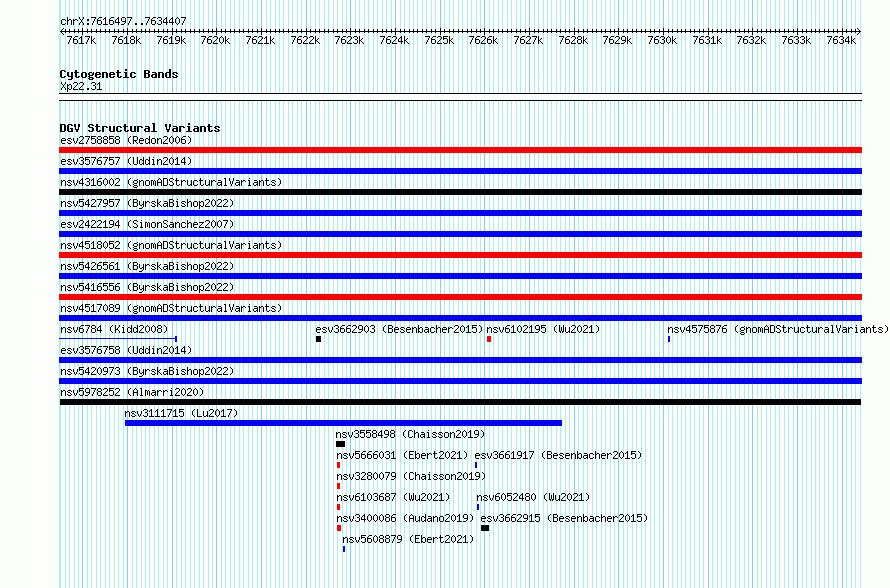Image resolution: width=890 pixels, height=588 pixels.
Task: Select the blue bar under esv3576757
Action: tap(460, 171)
